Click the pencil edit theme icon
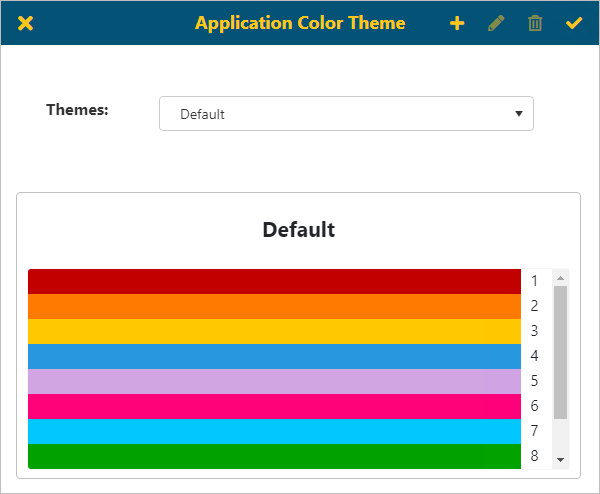 [496, 23]
